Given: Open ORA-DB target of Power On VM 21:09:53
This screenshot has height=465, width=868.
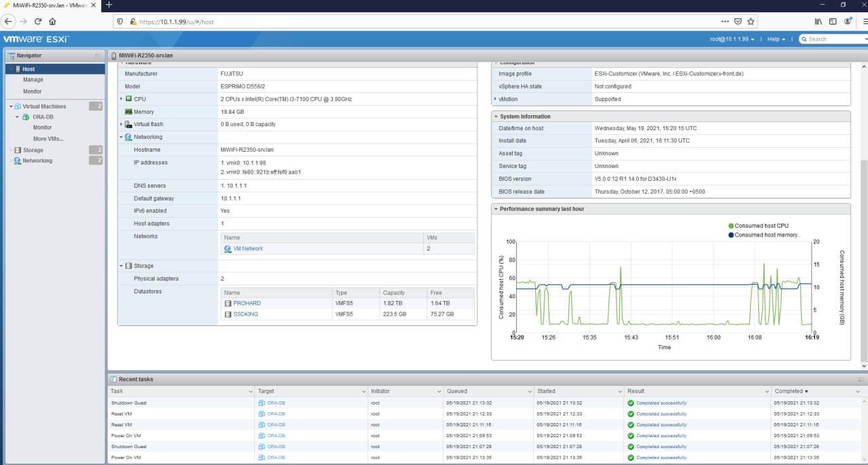Looking at the screenshot, I should (x=276, y=436).
